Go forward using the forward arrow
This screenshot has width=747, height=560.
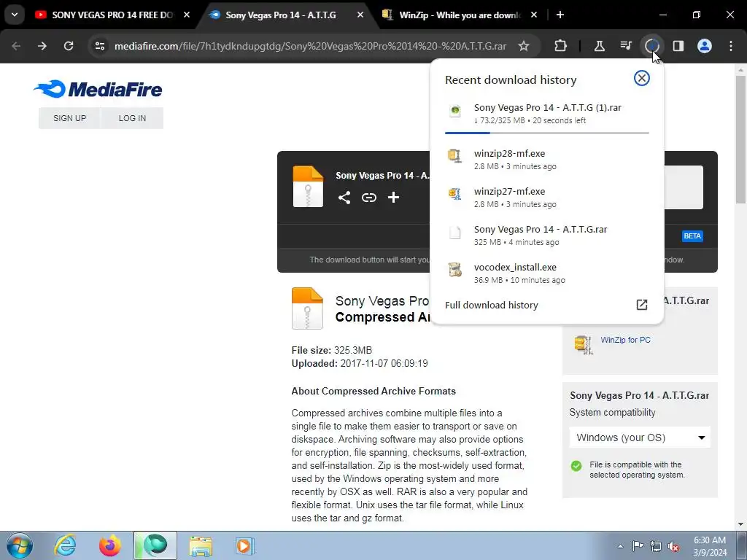(42, 46)
